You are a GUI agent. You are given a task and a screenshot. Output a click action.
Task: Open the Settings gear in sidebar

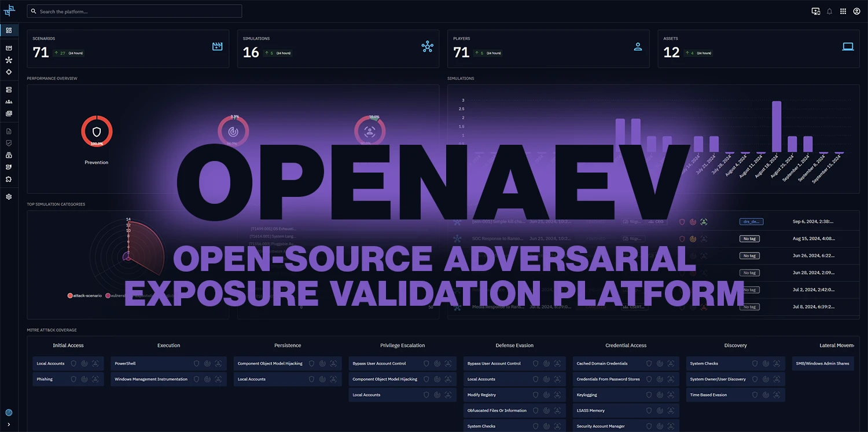pos(9,197)
